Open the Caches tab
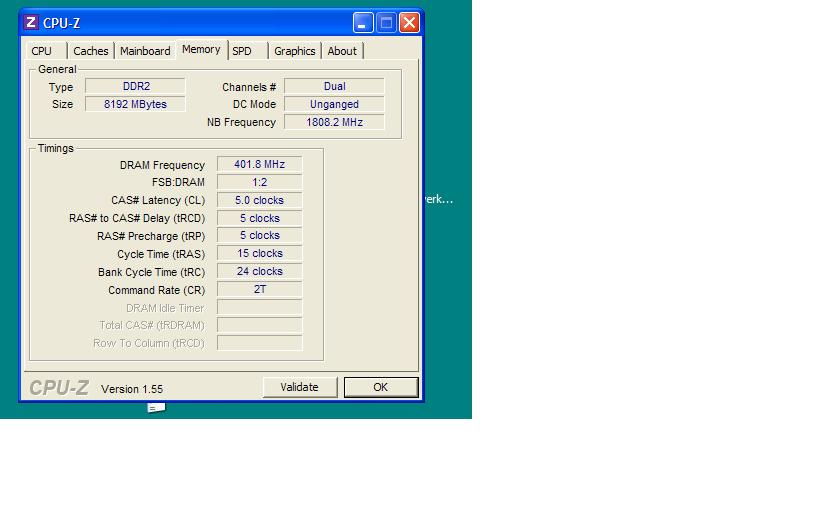This screenshot has height=525, width=840. pos(91,51)
